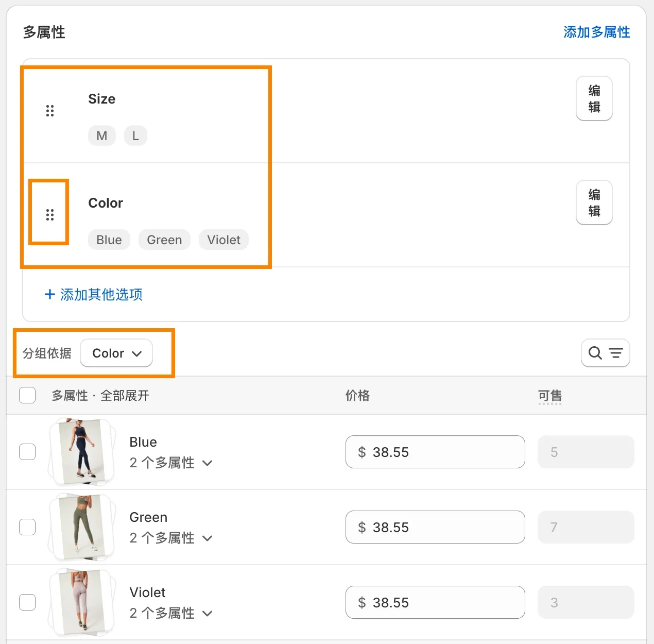Click the 添加多属性 link at top right
The height and width of the screenshot is (644, 654).
(596, 32)
